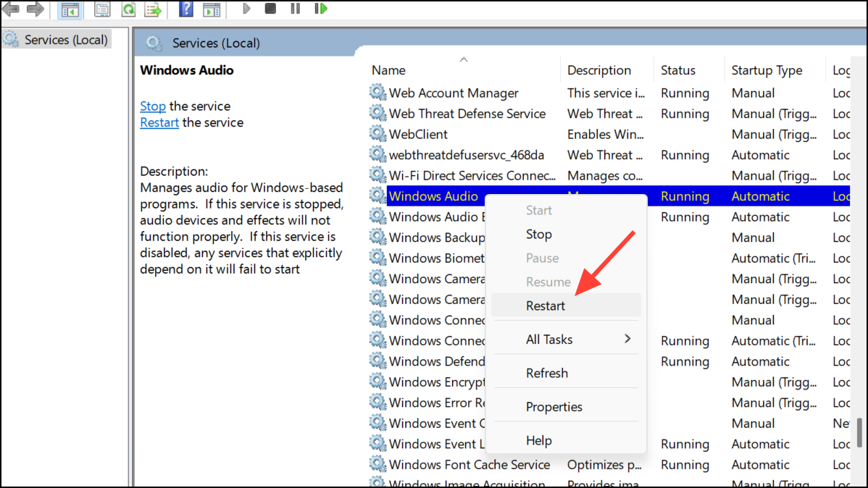The image size is (868, 488).
Task: Select Windows Font Cache Service
Action: tap(470, 465)
